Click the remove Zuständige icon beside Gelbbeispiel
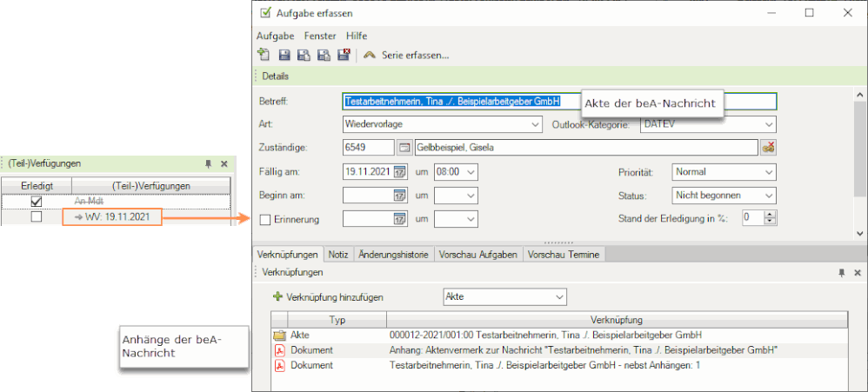This screenshot has width=868, height=392. tap(768, 148)
